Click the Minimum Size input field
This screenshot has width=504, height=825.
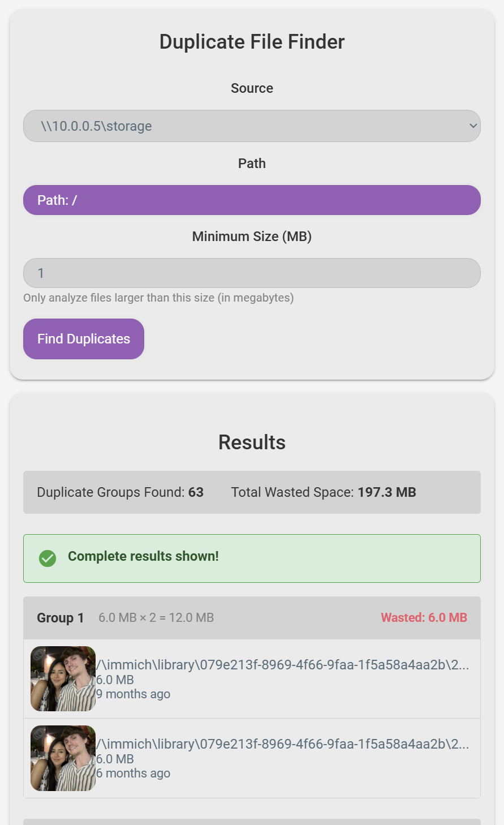coord(252,273)
